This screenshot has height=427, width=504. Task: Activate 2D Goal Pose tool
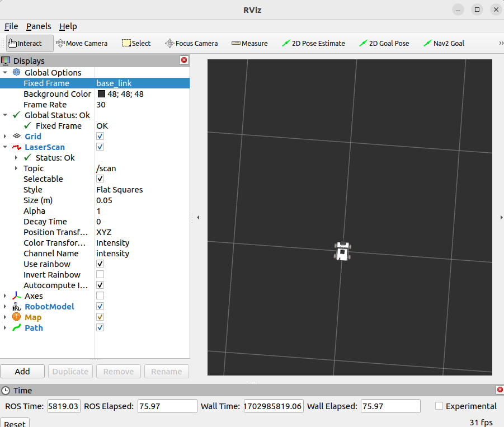pyautogui.click(x=384, y=43)
